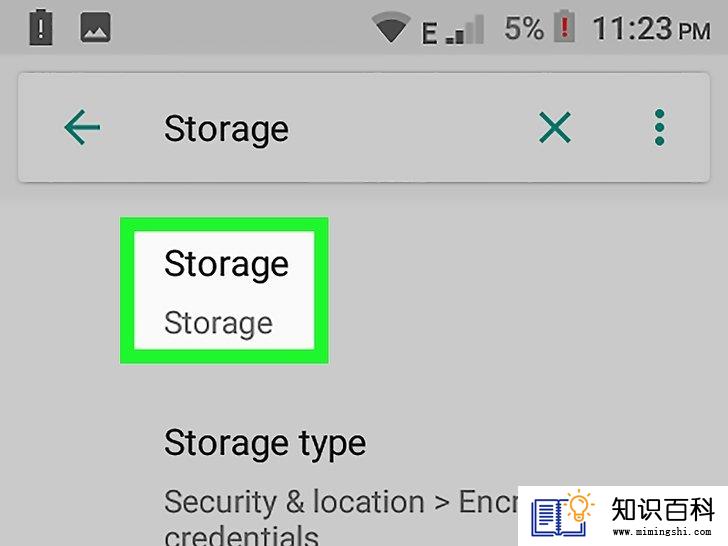Tap the back arrow in search bar
This screenshot has width=728, height=546.
pos(82,127)
